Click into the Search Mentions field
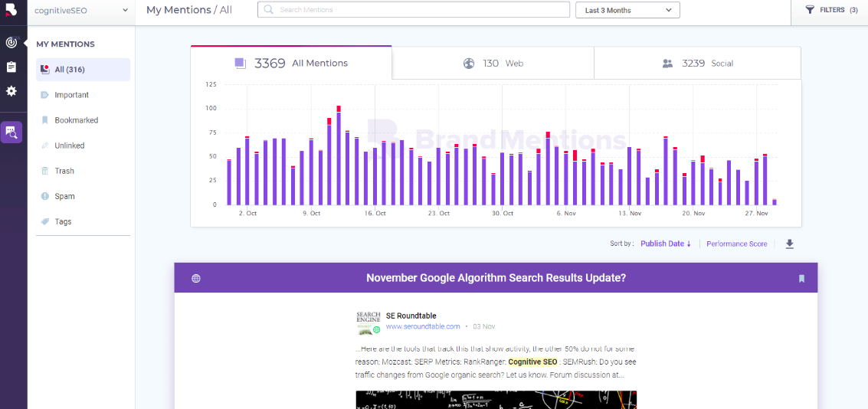The height and width of the screenshot is (409, 868). click(414, 10)
